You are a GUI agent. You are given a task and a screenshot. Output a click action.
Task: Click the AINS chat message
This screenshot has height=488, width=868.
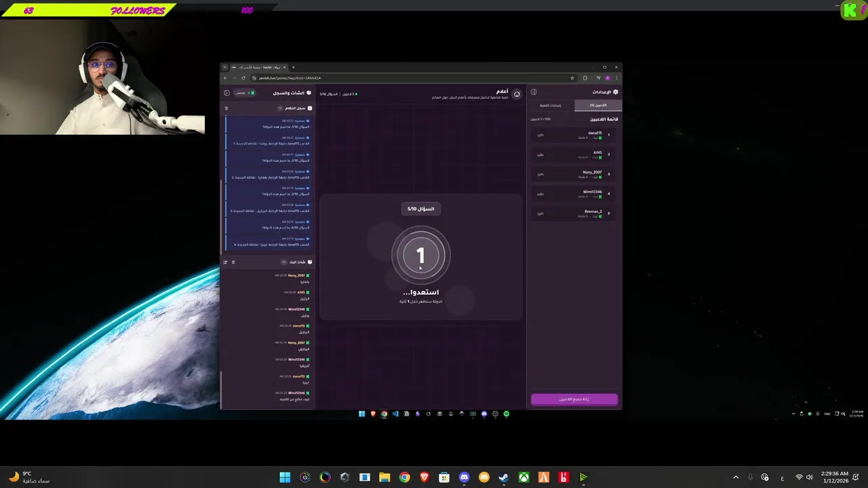point(296,296)
